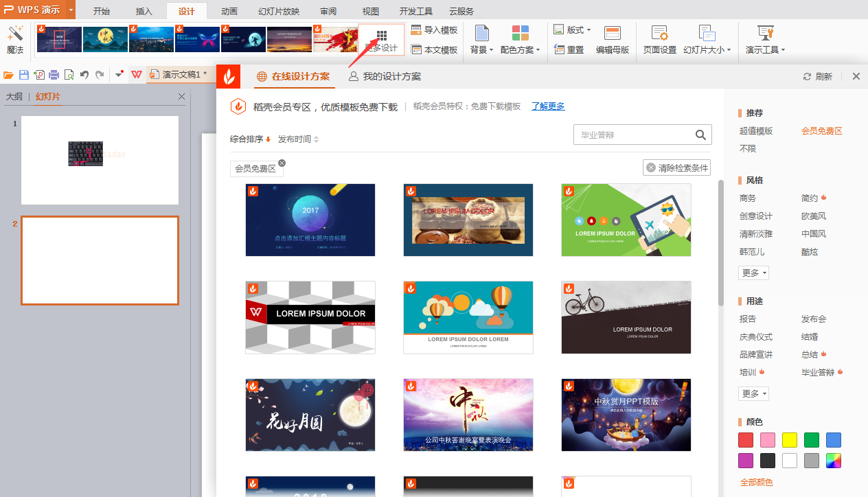Close the slide thumbnail pane
The image size is (868, 497).
pos(181,97)
